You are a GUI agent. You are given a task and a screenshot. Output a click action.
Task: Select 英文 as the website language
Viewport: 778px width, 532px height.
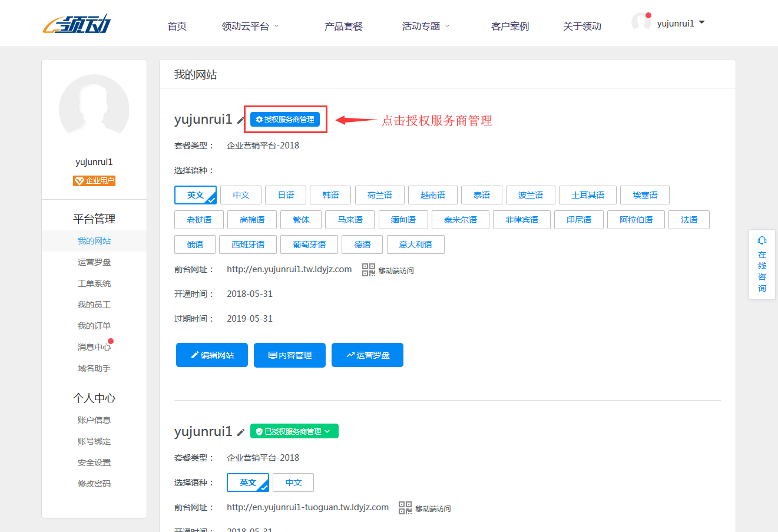[195, 195]
